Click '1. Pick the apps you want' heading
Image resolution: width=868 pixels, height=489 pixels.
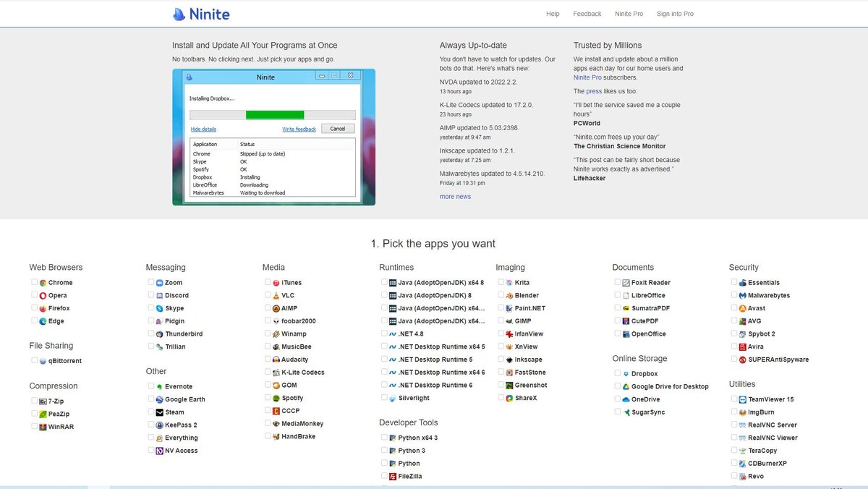(433, 244)
